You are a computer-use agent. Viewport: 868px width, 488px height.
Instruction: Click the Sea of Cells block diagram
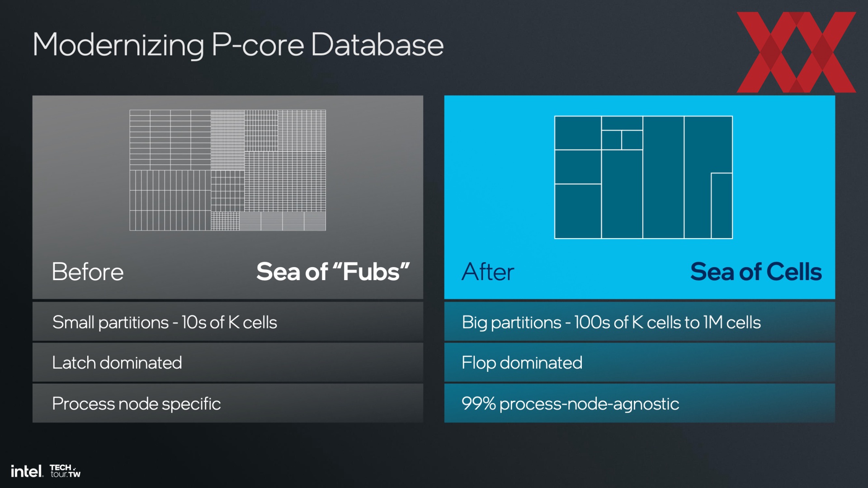point(643,177)
